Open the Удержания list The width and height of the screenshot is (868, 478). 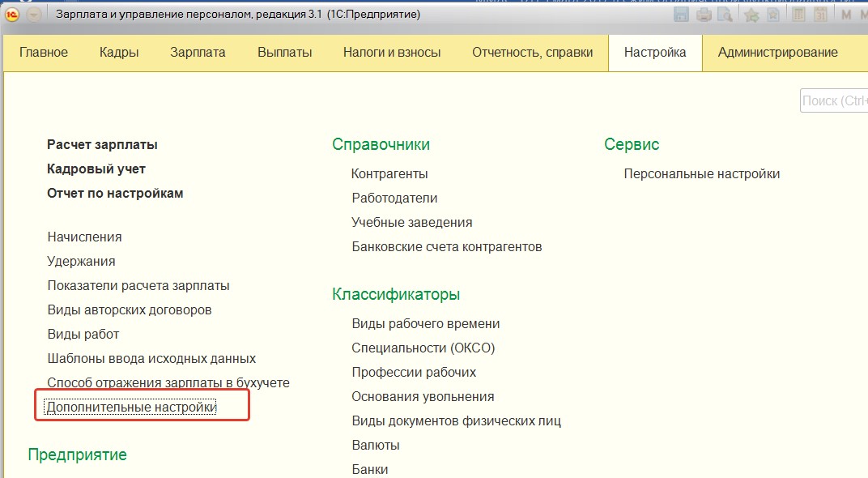pyautogui.click(x=81, y=262)
